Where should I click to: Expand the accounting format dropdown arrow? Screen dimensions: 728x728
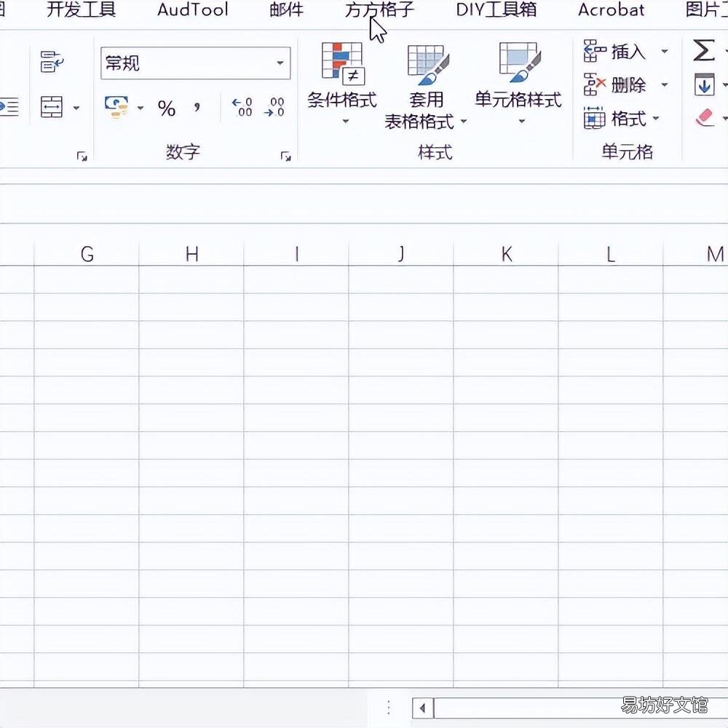141,108
